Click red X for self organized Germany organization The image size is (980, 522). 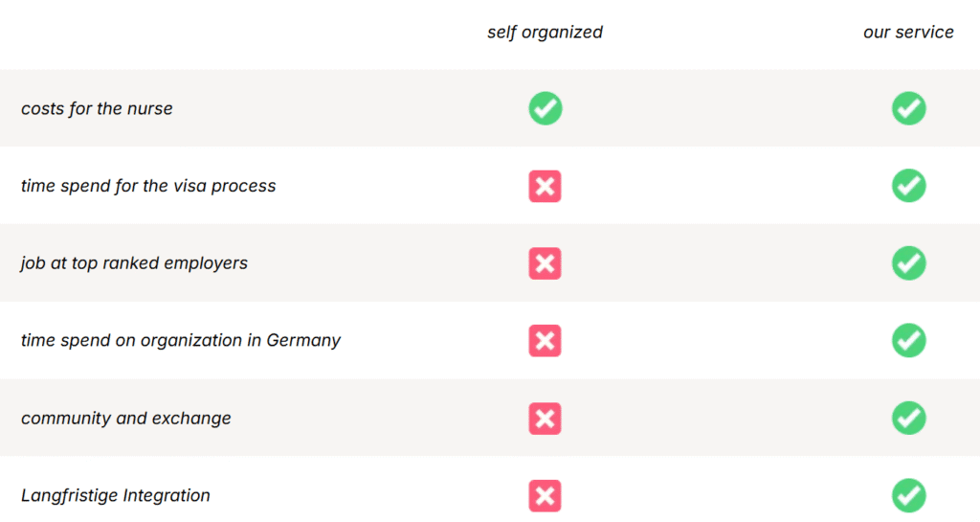(x=546, y=341)
